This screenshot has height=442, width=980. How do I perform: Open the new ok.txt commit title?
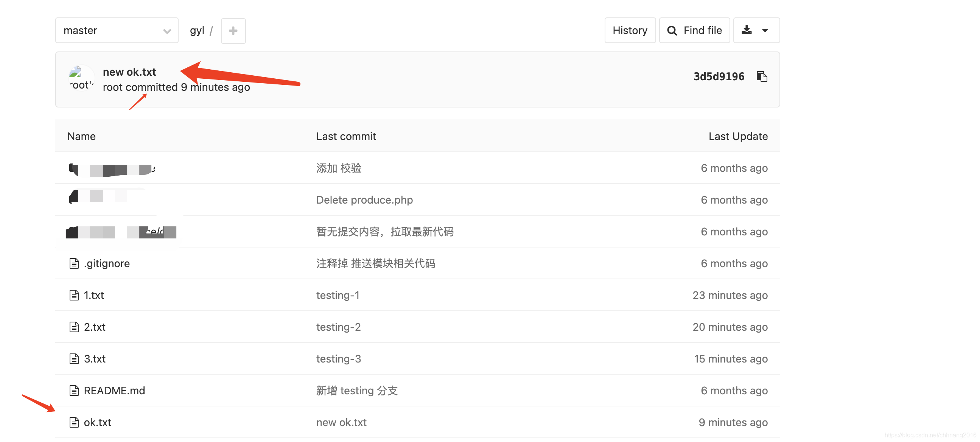(x=129, y=72)
